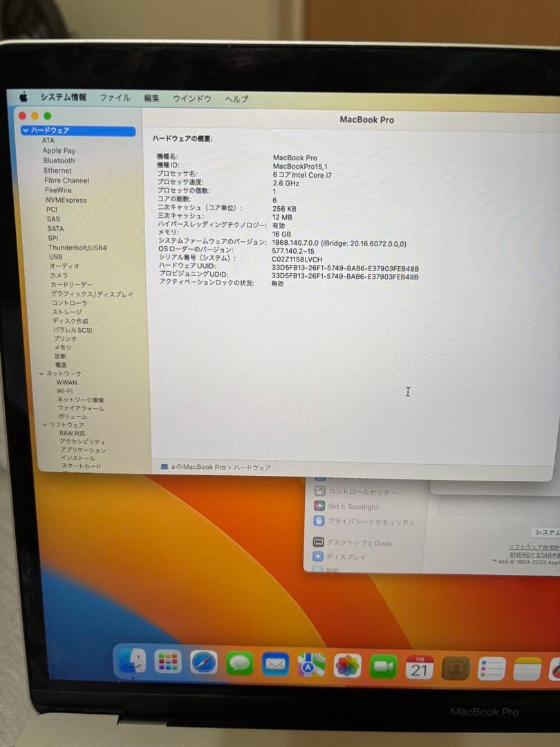The width and height of the screenshot is (560, 747).
Task: Open Contacts from the Dock
Action: coord(456,668)
